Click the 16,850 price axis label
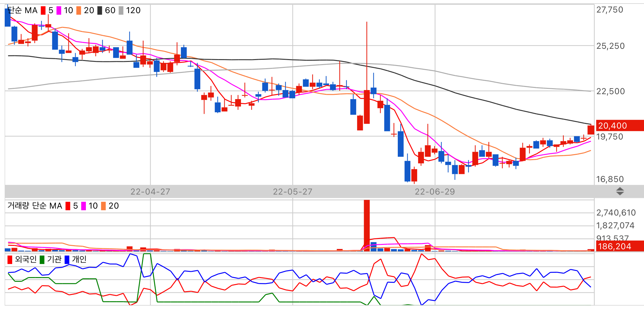The width and height of the screenshot is (644, 309). [610, 179]
